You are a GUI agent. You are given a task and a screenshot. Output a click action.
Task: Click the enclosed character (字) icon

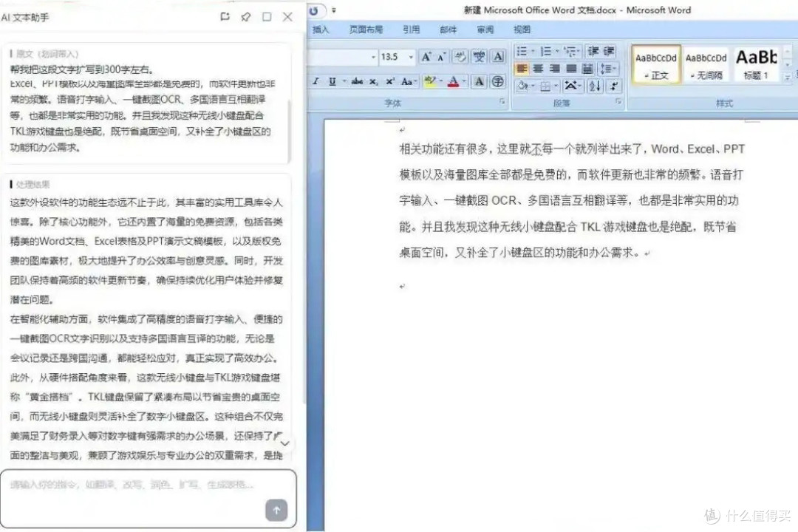click(498, 81)
